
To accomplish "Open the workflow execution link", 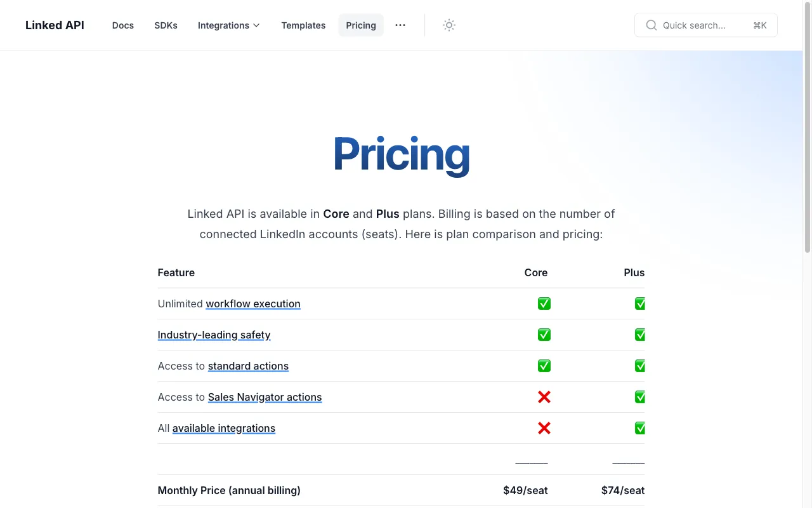I will click(253, 304).
